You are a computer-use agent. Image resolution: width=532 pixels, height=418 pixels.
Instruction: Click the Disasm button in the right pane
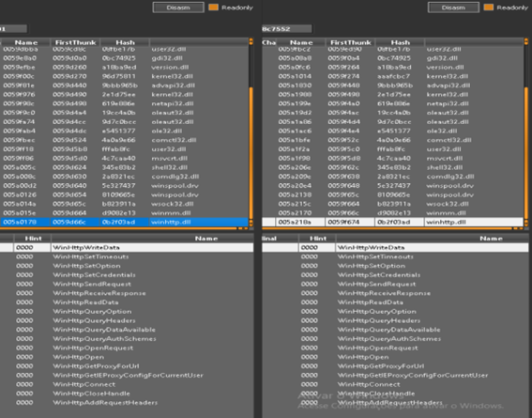click(x=453, y=8)
